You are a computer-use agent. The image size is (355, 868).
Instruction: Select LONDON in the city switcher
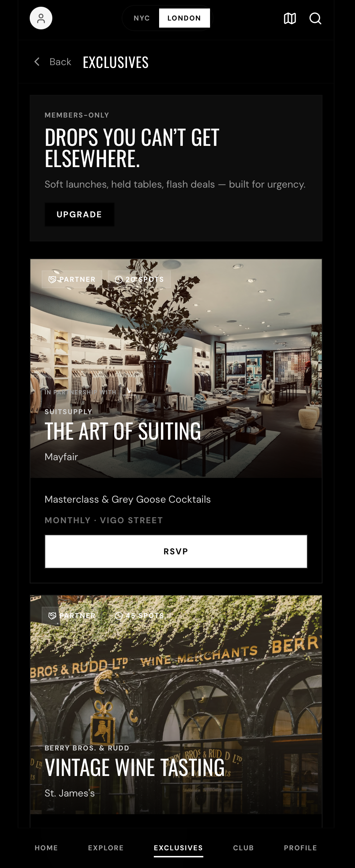pos(184,18)
